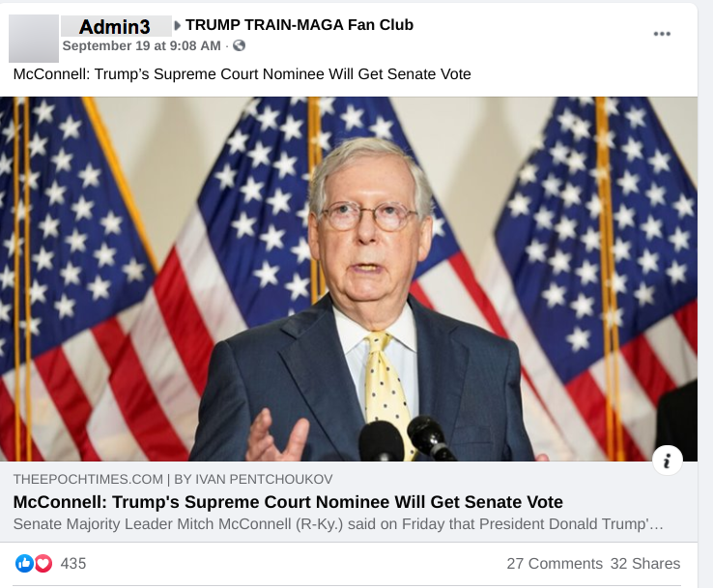Click THEEPOCHTIMES.COM source label
The height and width of the screenshot is (588, 713).
(86, 479)
